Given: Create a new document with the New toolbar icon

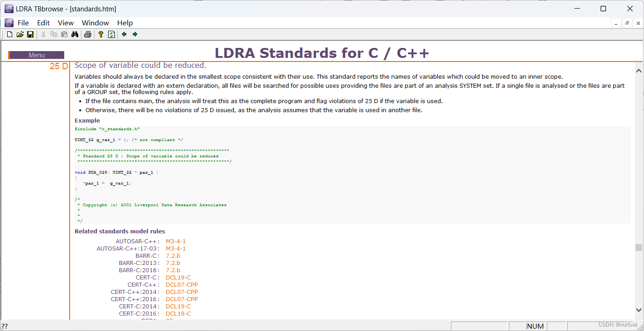Looking at the screenshot, I should tap(9, 34).
